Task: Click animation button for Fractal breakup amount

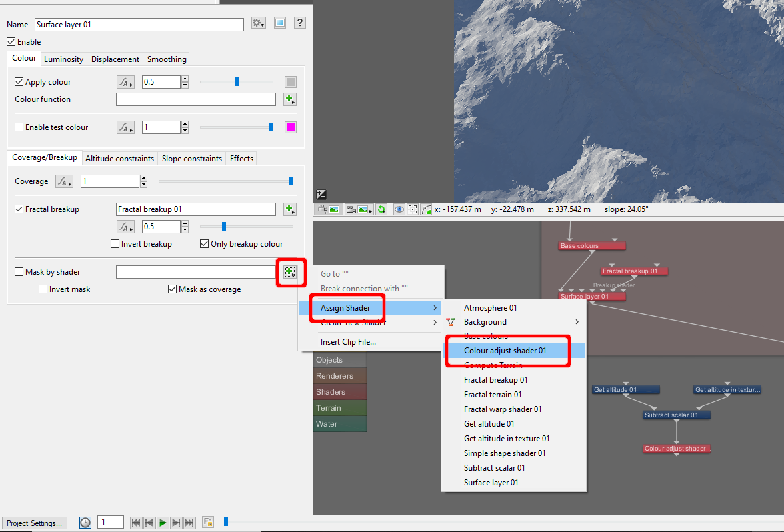Action: coord(125,227)
